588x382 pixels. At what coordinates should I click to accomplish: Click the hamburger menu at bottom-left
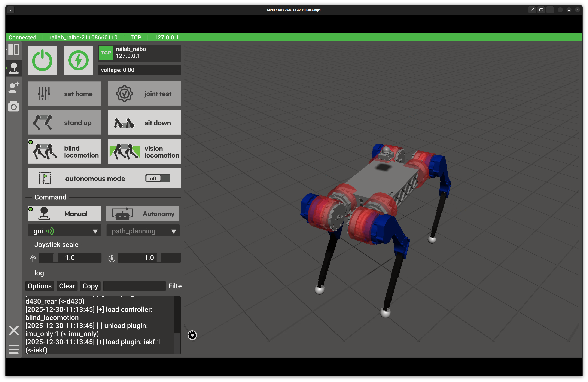(x=13, y=349)
